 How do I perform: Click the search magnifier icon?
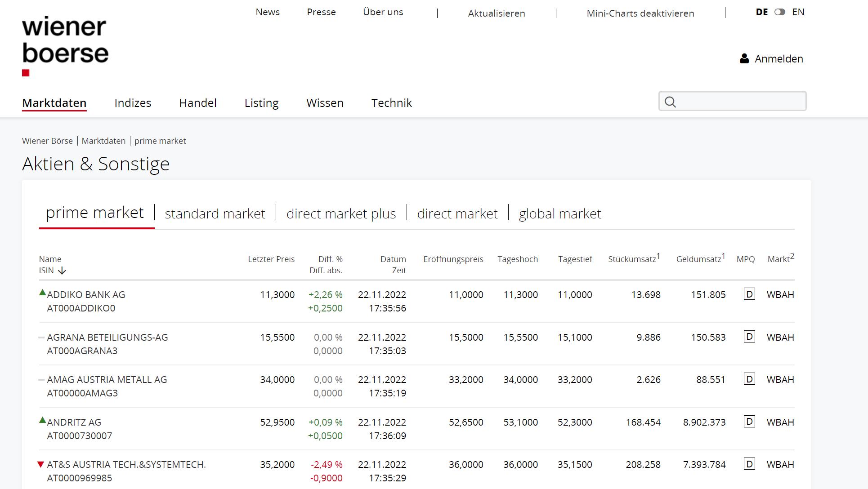pyautogui.click(x=670, y=102)
